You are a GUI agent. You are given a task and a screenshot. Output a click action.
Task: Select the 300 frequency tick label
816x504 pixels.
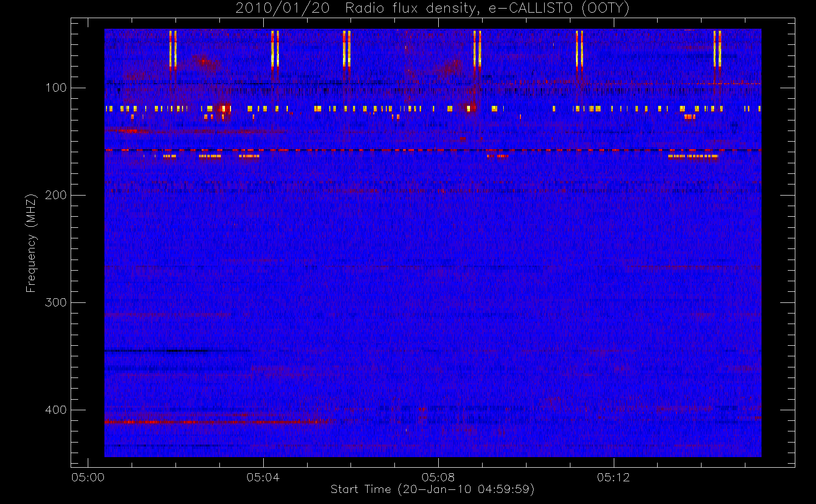[x=56, y=302]
